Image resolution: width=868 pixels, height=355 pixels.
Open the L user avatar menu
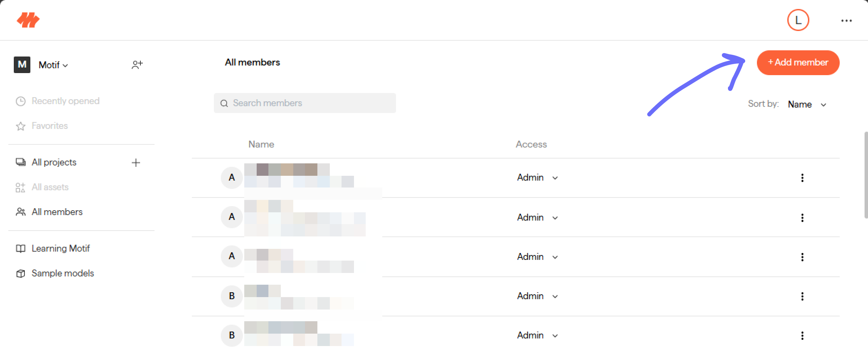tap(798, 20)
